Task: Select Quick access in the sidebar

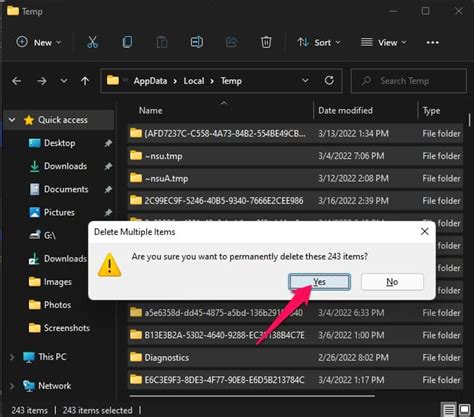Action: click(63, 120)
